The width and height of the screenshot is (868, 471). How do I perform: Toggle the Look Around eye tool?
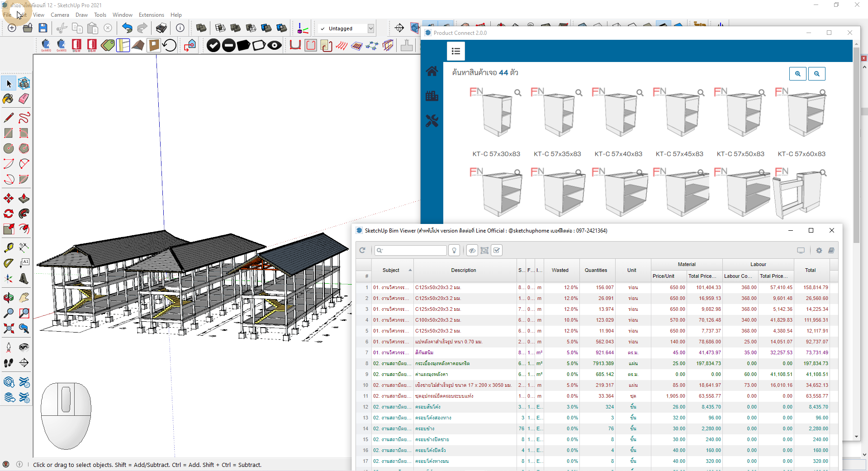(24, 347)
